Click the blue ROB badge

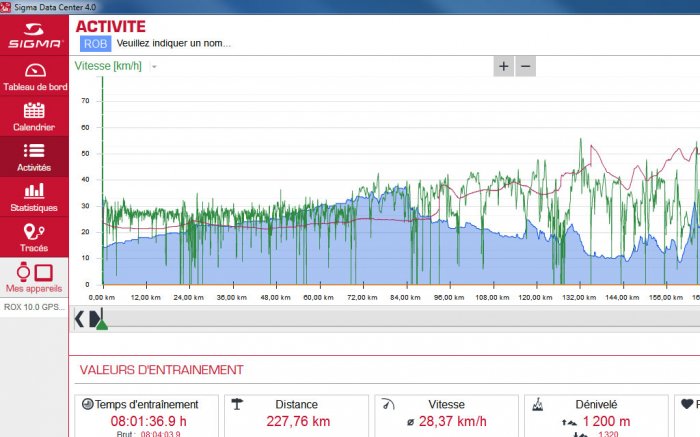tap(95, 44)
